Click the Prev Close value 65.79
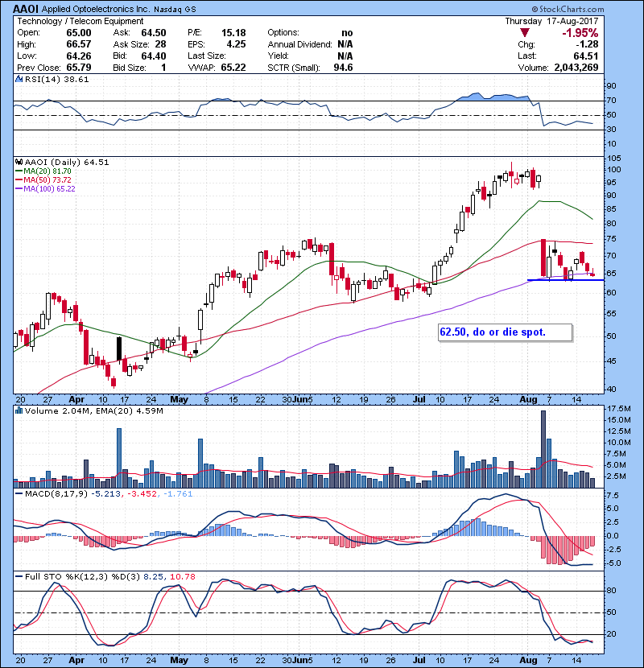Screen dimensions: 644x668 coord(78,68)
